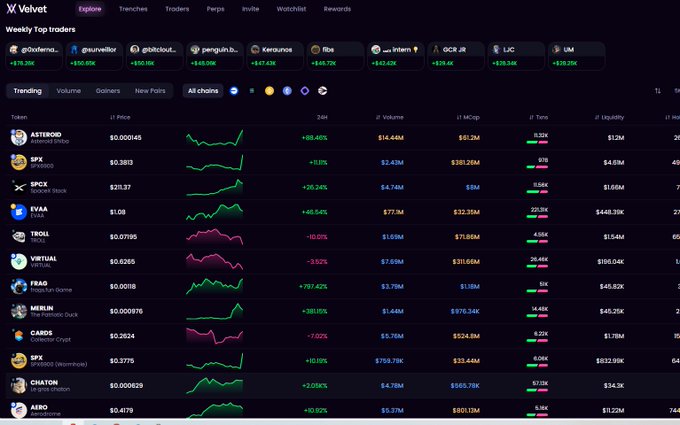Viewport: 680px width, 425px height.
Task: Click the ASTEROID token logo
Action: (19, 137)
